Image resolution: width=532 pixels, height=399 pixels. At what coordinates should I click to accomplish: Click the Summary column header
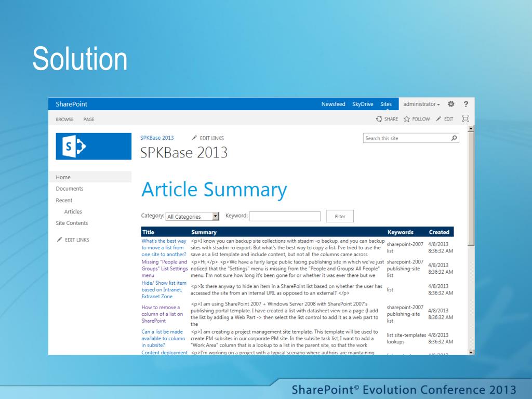[x=204, y=232]
